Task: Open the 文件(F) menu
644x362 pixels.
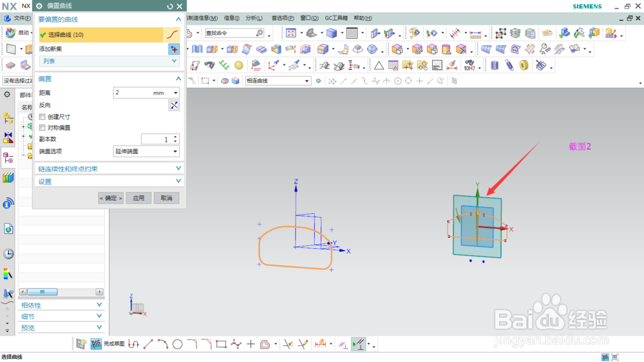Action: tap(22, 18)
